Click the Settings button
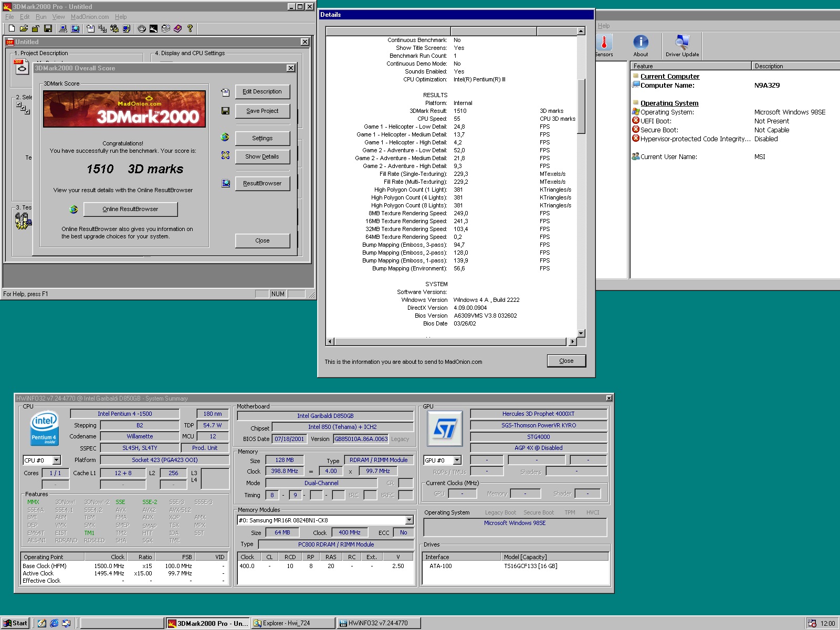 pos(262,138)
